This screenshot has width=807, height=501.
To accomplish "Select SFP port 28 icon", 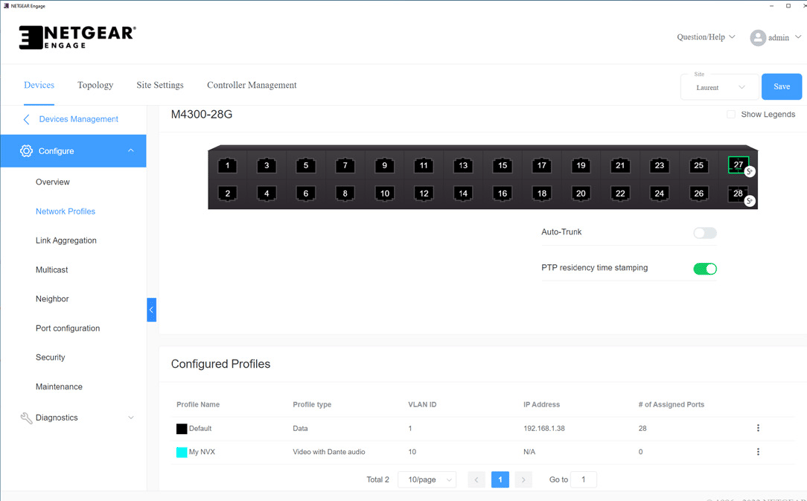I will click(x=738, y=194).
